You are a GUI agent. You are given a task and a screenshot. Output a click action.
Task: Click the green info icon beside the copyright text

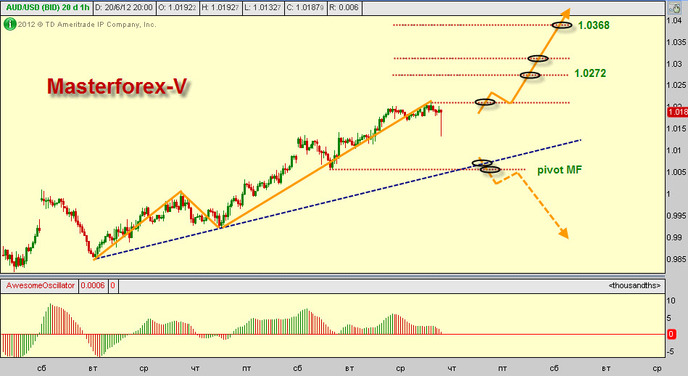[10, 24]
